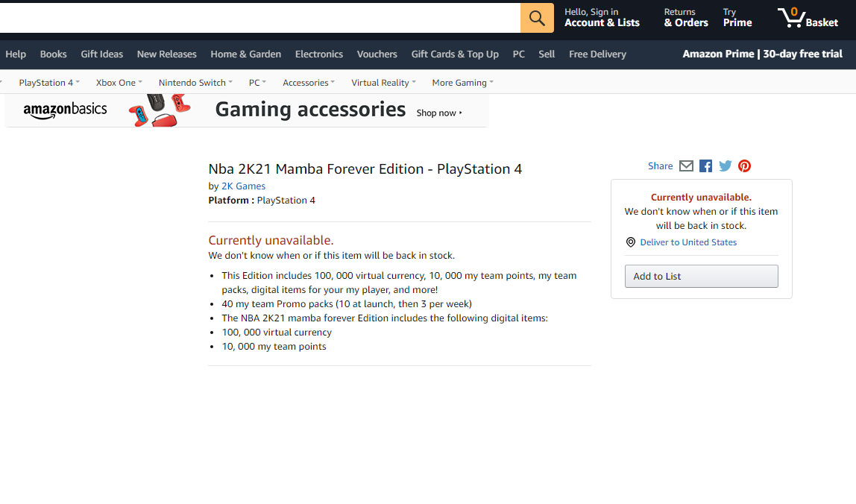
Task: Share this item on Twitter
Action: (725, 166)
